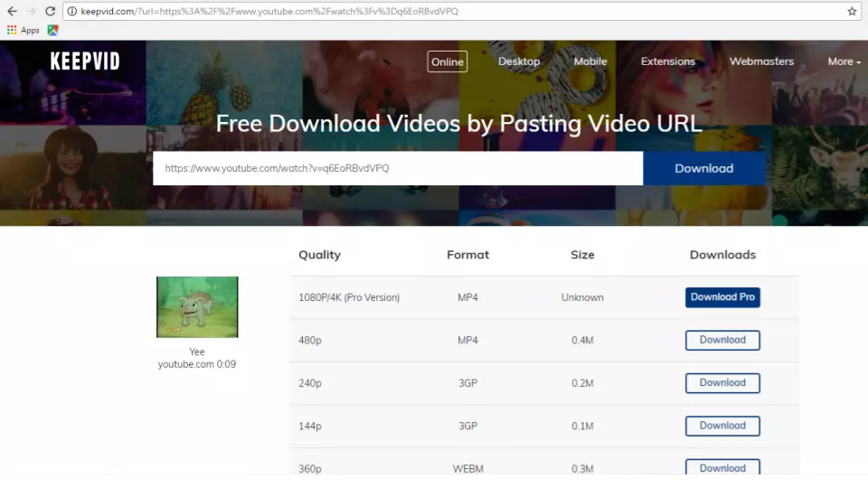Select the Size column header
This screenshot has height=488, width=868.
(x=582, y=255)
